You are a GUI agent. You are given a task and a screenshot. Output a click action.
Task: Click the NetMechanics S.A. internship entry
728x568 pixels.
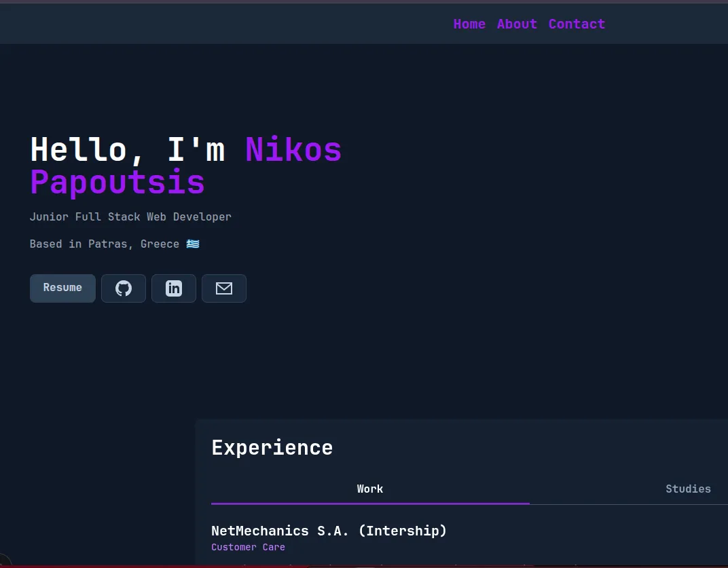coord(329,531)
